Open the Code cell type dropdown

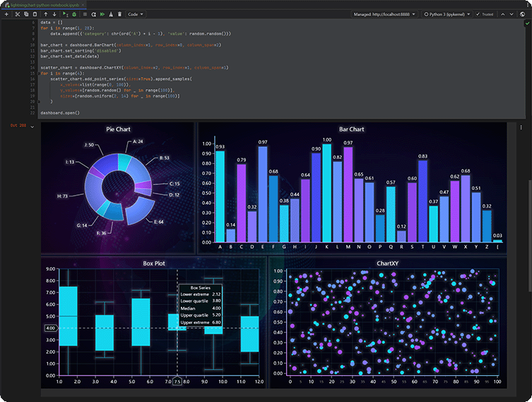pyautogui.click(x=136, y=14)
